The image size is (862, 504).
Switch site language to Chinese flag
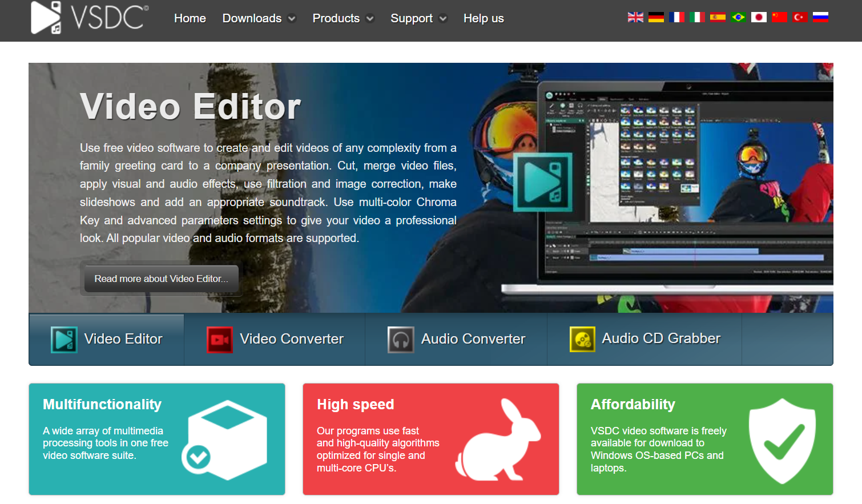point(779,17)
